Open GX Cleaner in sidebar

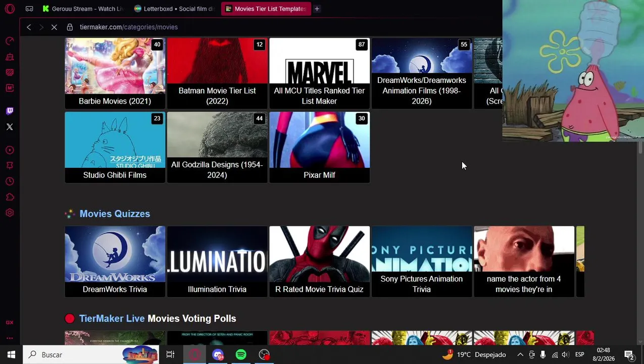[10, 57]
